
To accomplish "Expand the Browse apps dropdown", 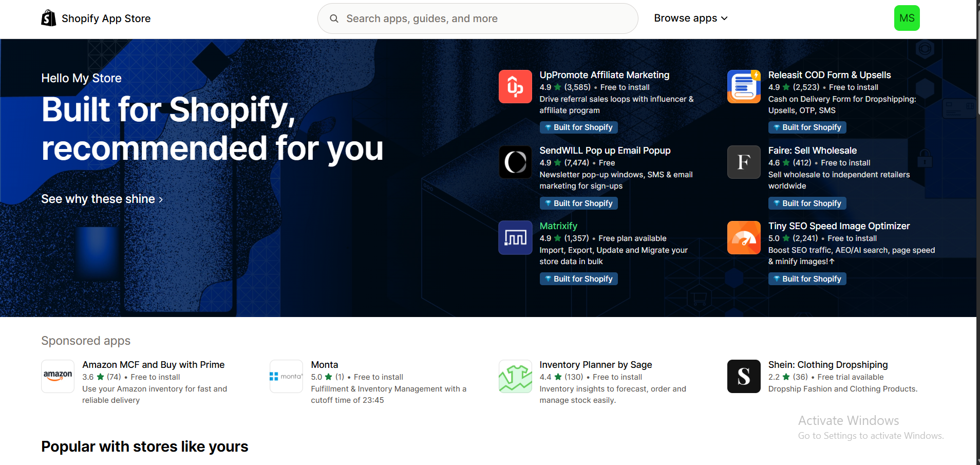I will [x=691, y=18].
